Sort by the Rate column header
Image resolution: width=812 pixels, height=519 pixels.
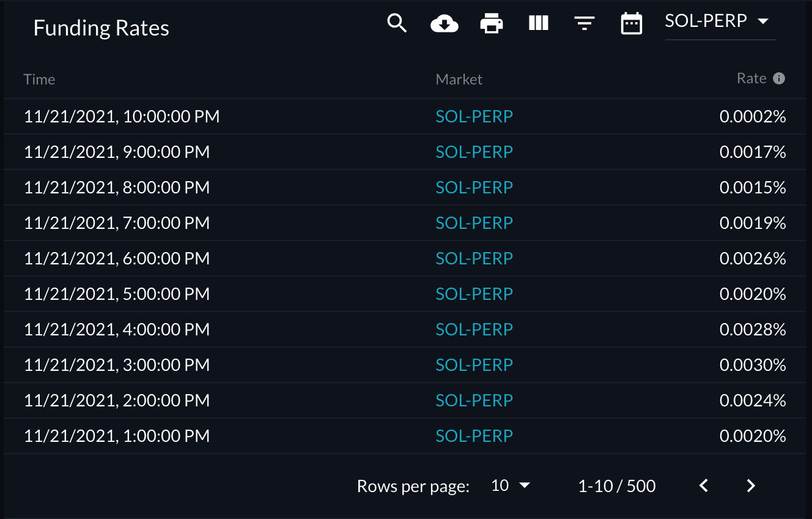(x=751, y=78)
